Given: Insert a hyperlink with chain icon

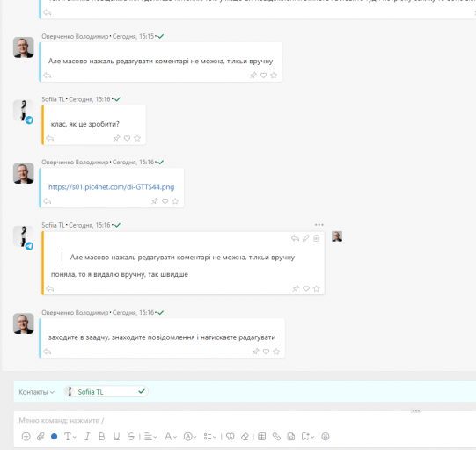Looking at the screenshot, I should tap(276, 436).
